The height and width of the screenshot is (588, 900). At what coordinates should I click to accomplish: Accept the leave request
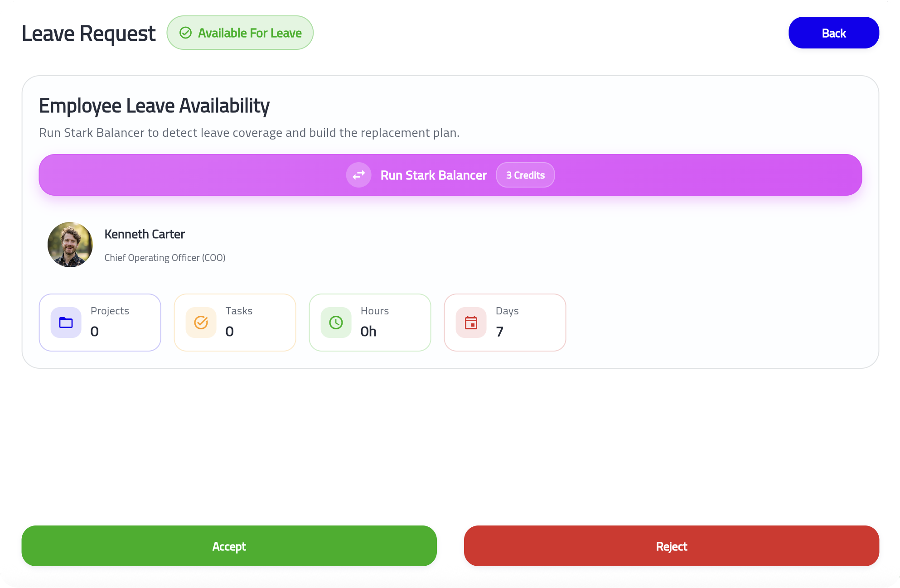pyautogui.click(x=229, y=546)
